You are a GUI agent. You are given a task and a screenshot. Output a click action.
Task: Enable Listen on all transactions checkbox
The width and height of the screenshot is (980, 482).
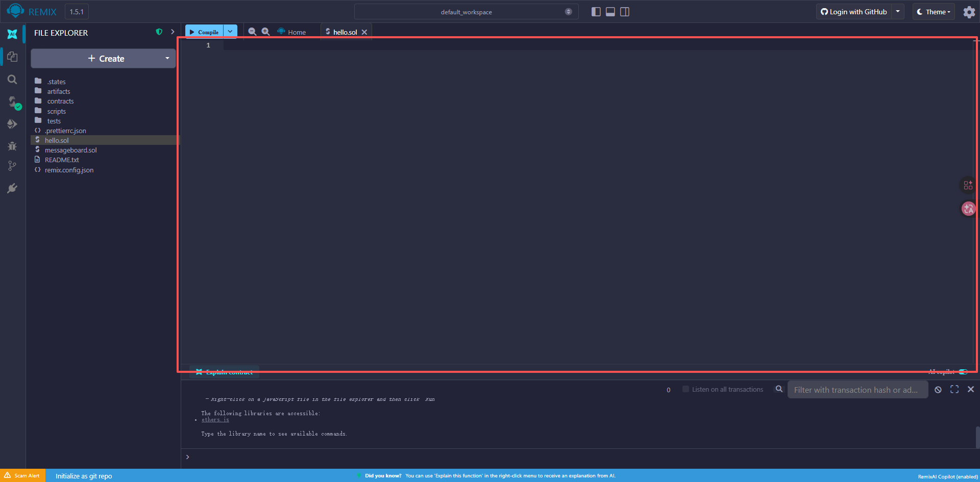click(685, 389)
